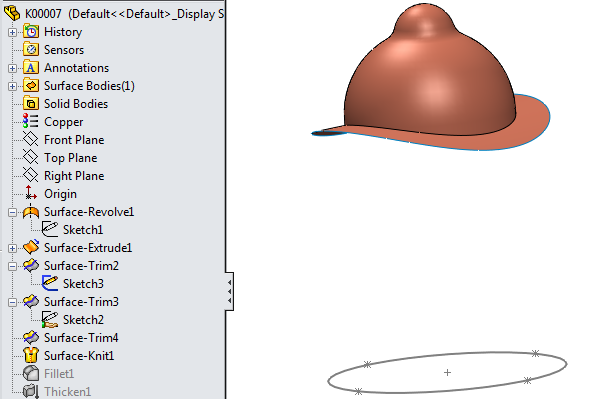
Task: Click the Surface-Trim3 feature icon
Action: point(31,301)
